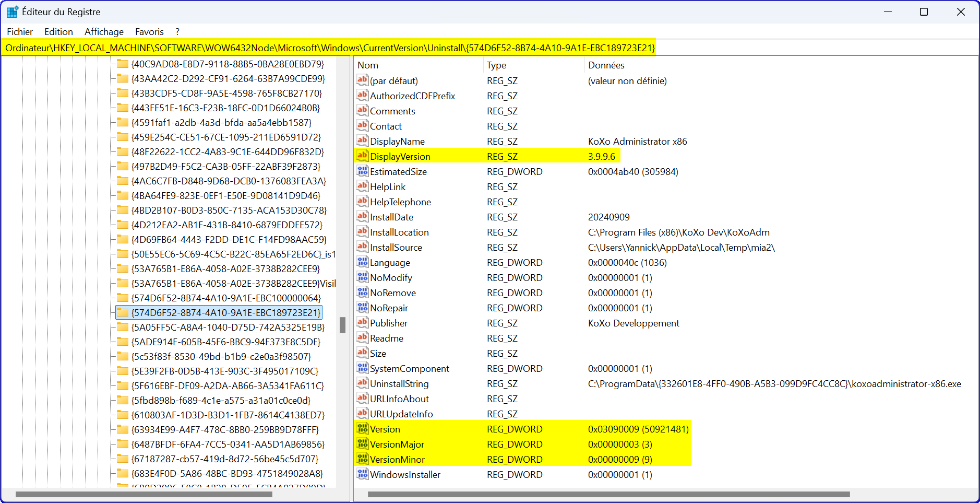Click the DWORD icon beside NoModify

(363, 277)
